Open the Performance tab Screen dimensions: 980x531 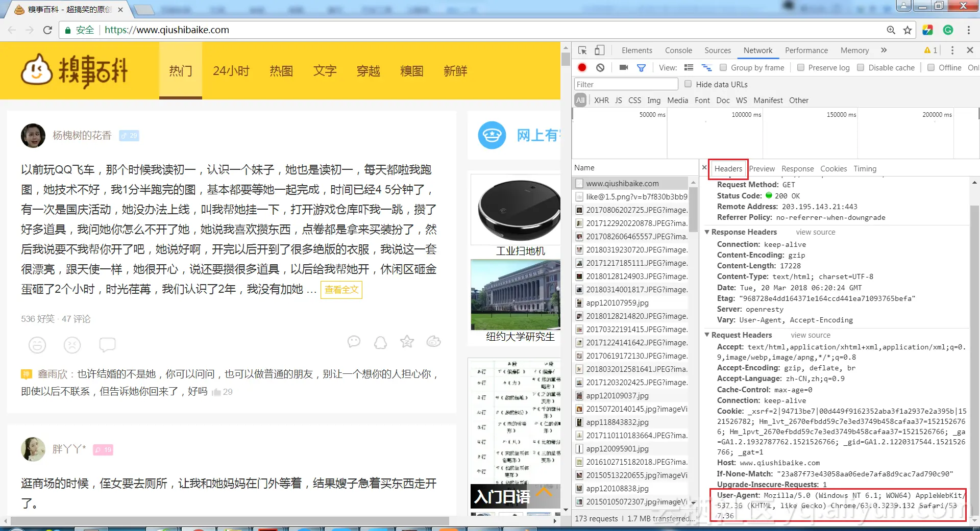(x=806, y=50)
